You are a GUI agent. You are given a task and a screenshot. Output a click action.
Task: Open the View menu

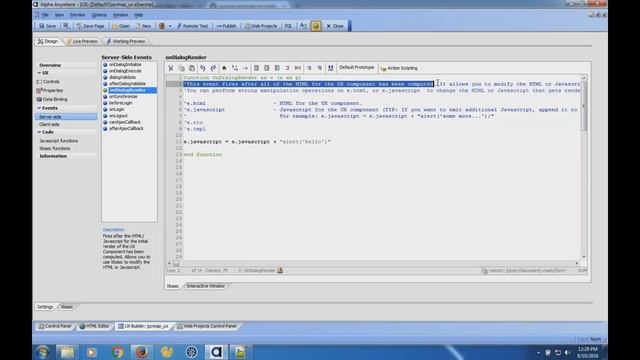59,15
